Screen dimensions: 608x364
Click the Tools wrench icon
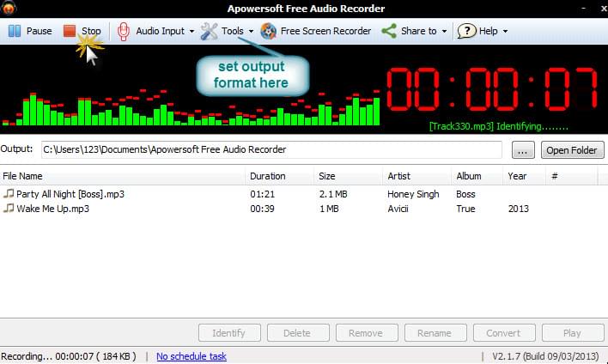[x=209, y=31]
